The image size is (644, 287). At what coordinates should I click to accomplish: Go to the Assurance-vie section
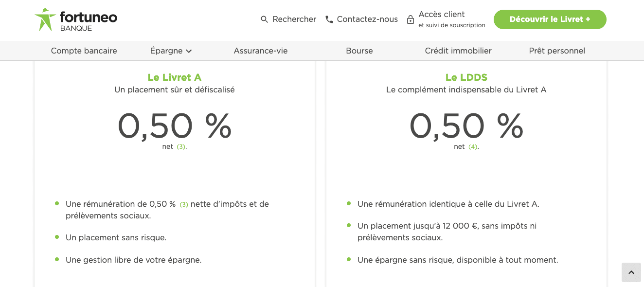click(x=261, y=51)
